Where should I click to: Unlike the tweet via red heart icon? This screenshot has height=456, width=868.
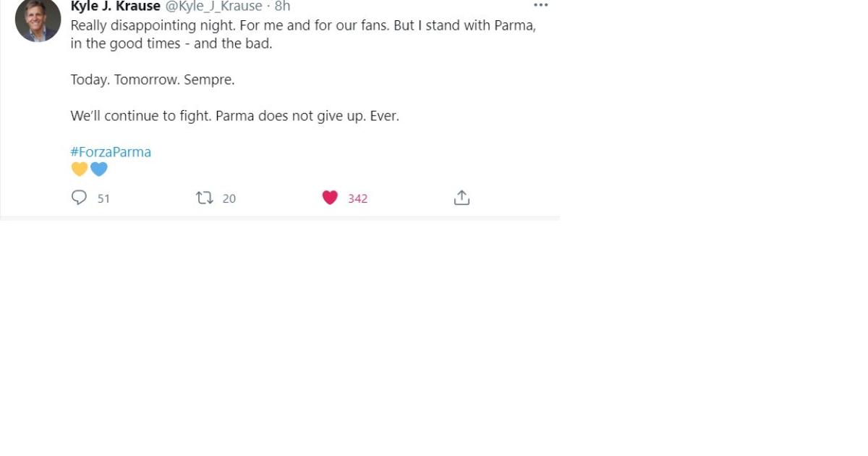[330, 198]
